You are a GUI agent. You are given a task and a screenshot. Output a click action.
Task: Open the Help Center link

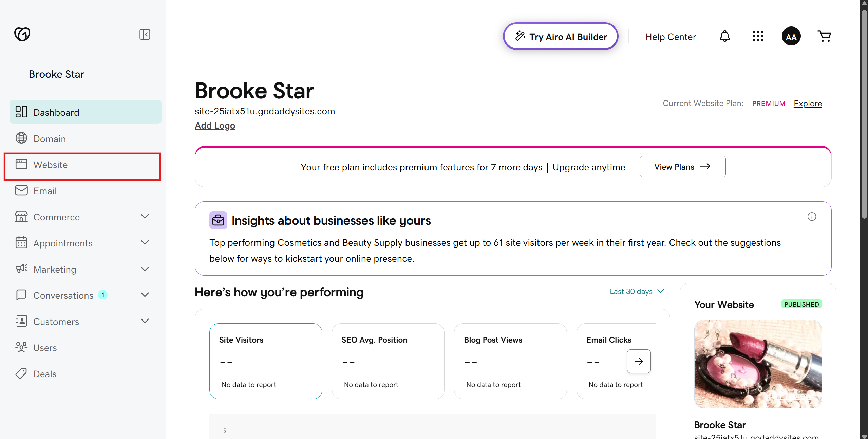671,37
